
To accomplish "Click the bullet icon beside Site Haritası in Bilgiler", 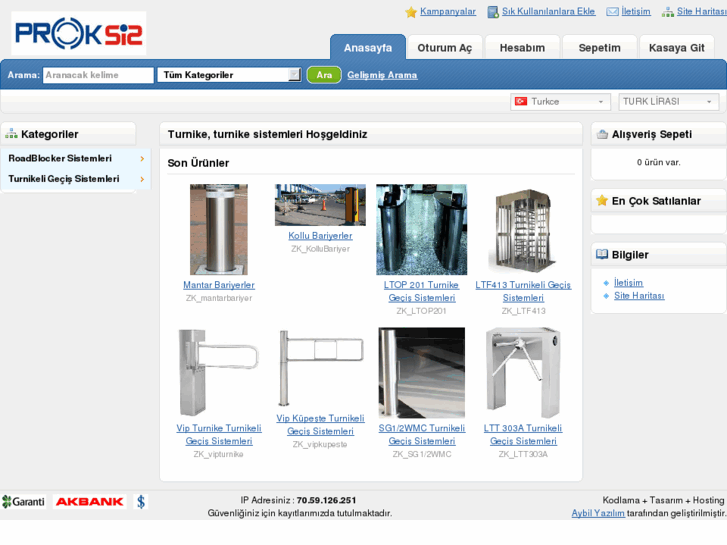I will click(x=606, y=296).
